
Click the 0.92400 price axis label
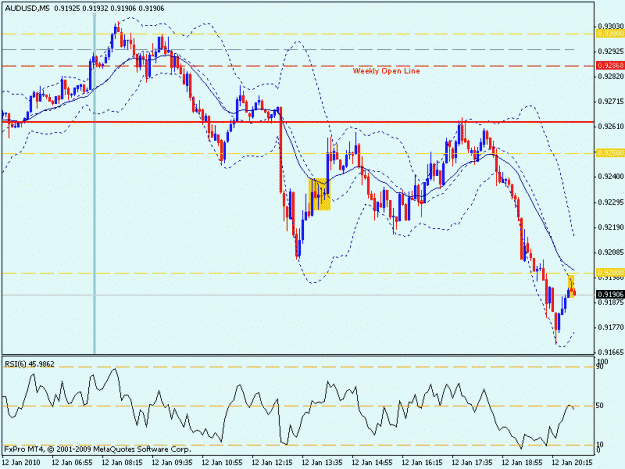tap(611, 176)
